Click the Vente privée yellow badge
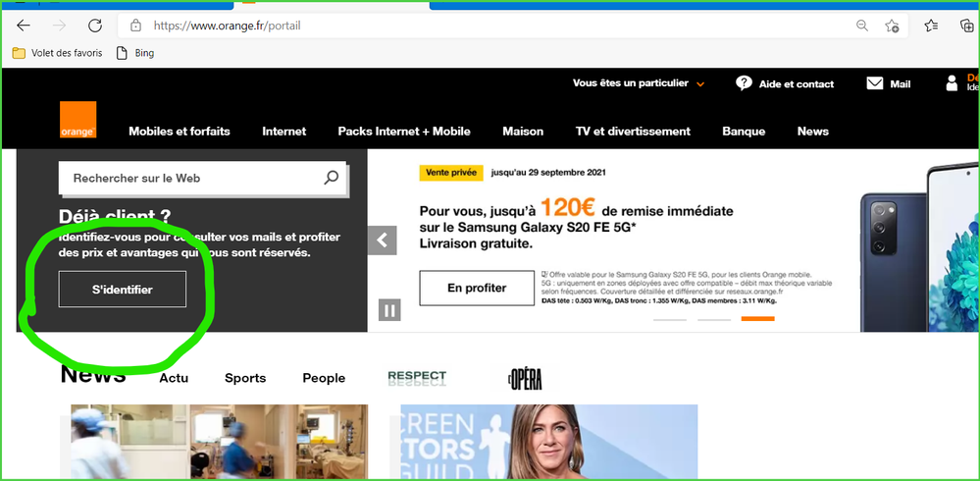This screenshot has height=481, width=980. point(451,173)
